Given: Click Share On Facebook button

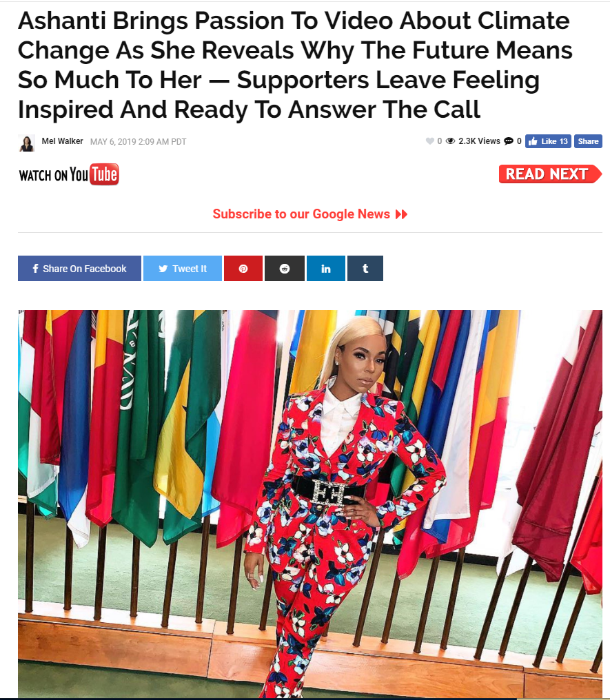Looking at the screenshot, I should point(79,268).
